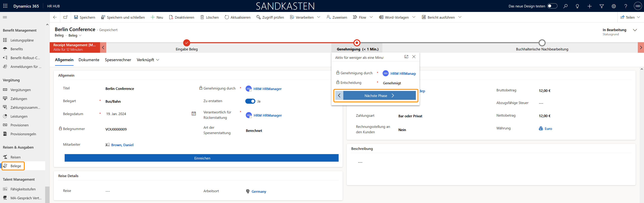Open the settings gear

point(614,6)
